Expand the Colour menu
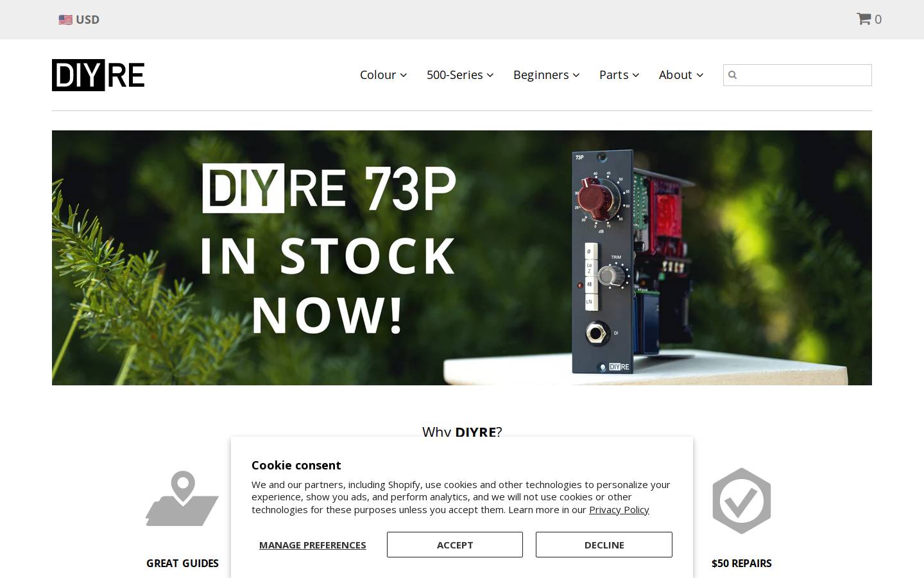This screenshot has height=578, width=924. (x=383, y=75)
